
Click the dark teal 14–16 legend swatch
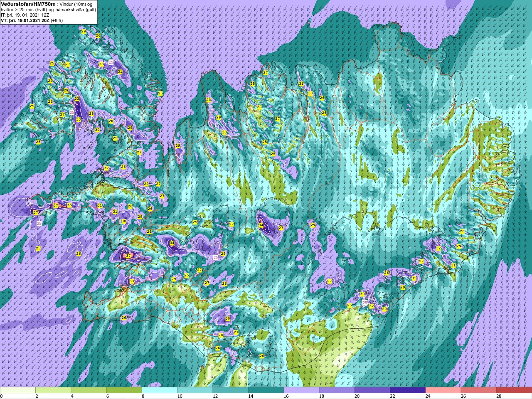[x=266, y=390]
